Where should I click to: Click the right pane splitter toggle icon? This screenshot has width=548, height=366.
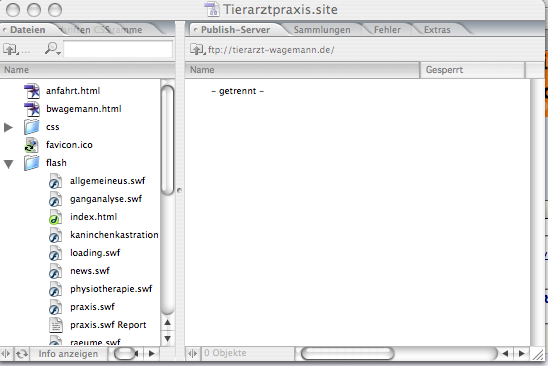click(x=193, y=353)
